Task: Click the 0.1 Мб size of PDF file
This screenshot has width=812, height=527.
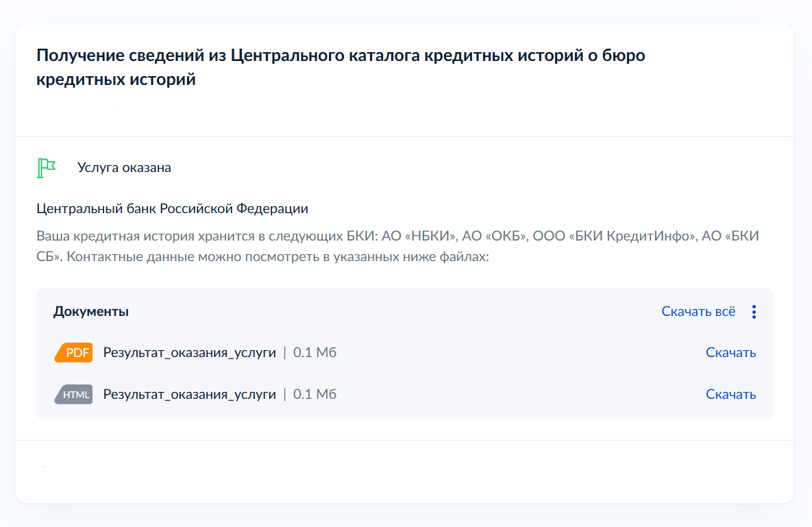Action: click(315, 352)
